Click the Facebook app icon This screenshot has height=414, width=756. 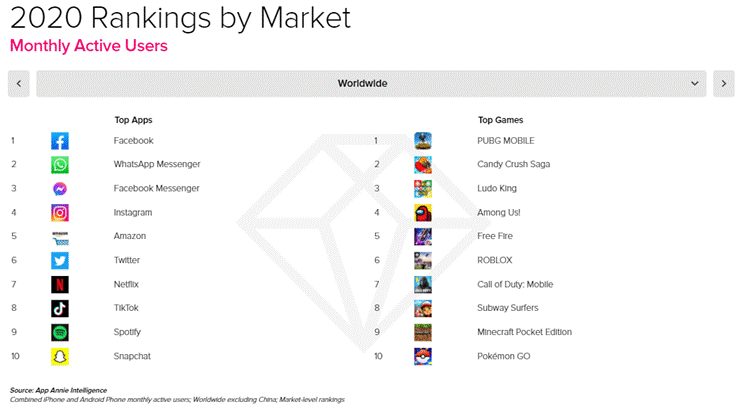[x=60, y=141]
